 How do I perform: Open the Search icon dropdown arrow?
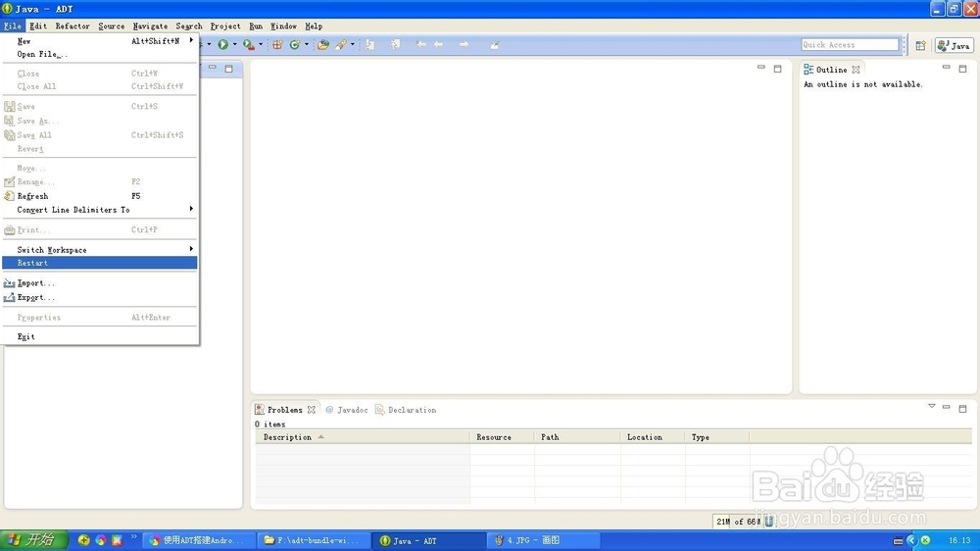click(x=353, y=44)
